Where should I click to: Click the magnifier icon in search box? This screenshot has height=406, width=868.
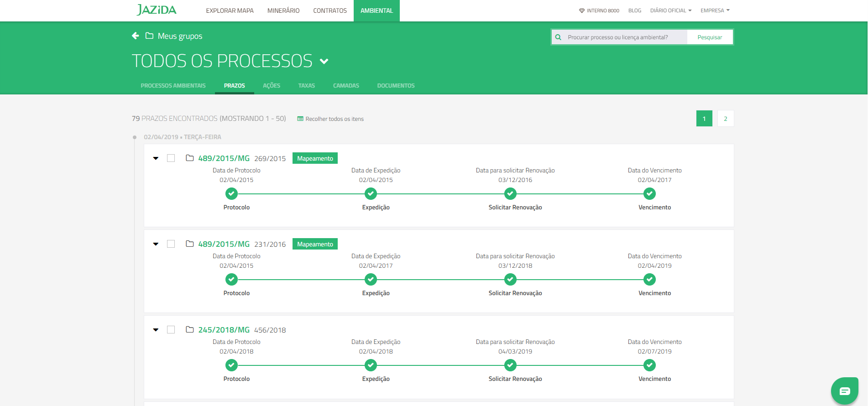point(558,37)
